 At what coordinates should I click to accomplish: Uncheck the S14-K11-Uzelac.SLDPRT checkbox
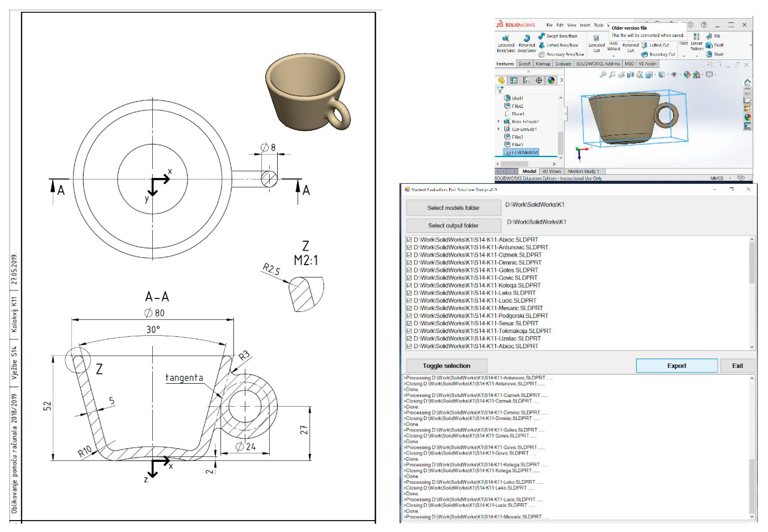409,339
